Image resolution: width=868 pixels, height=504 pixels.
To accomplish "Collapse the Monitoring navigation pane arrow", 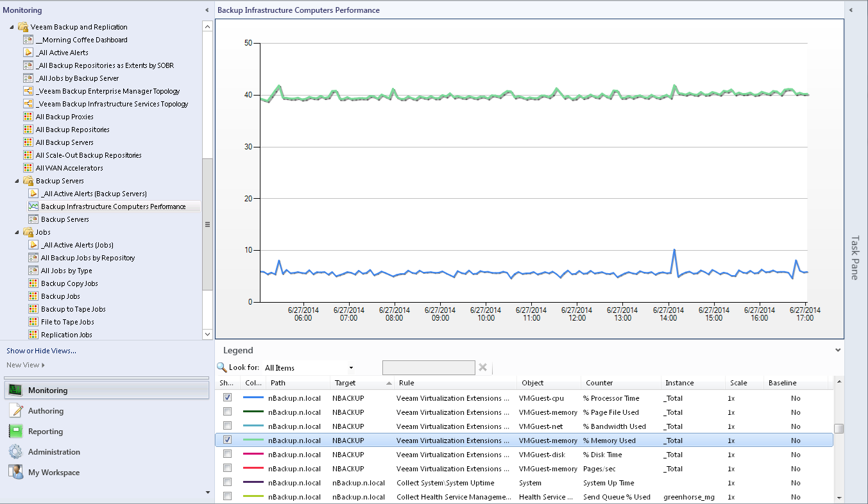I will (207, 10).
